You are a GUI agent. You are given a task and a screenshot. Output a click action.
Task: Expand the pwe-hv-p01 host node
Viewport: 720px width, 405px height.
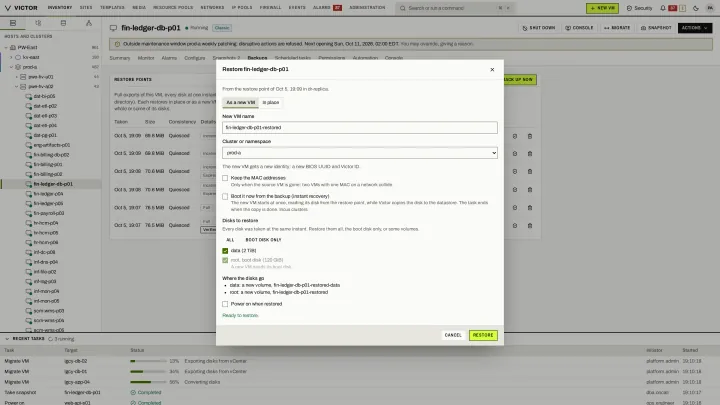17,77
